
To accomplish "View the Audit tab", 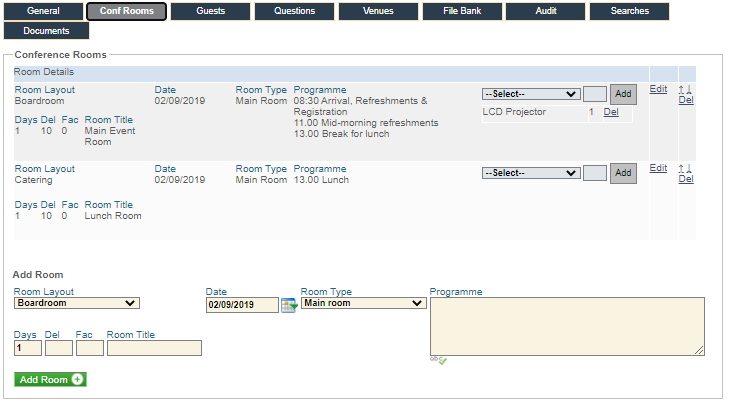I will point(545,11).
